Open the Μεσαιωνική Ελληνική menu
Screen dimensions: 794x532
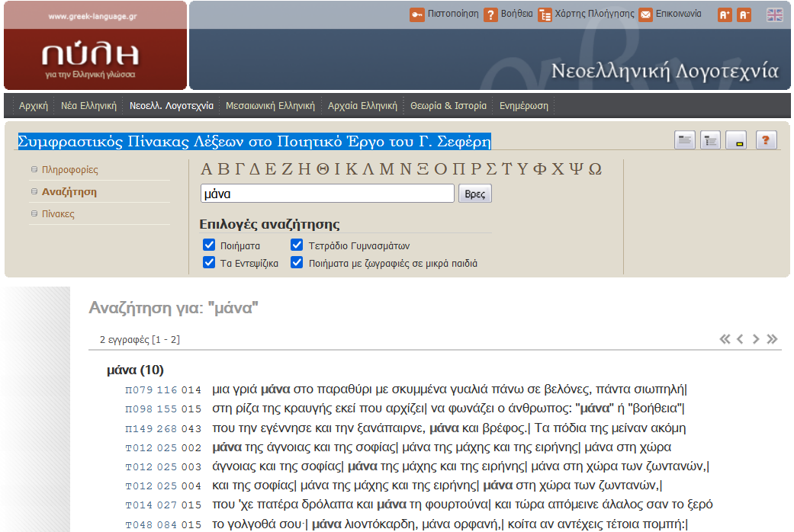[x=271, y=106]
